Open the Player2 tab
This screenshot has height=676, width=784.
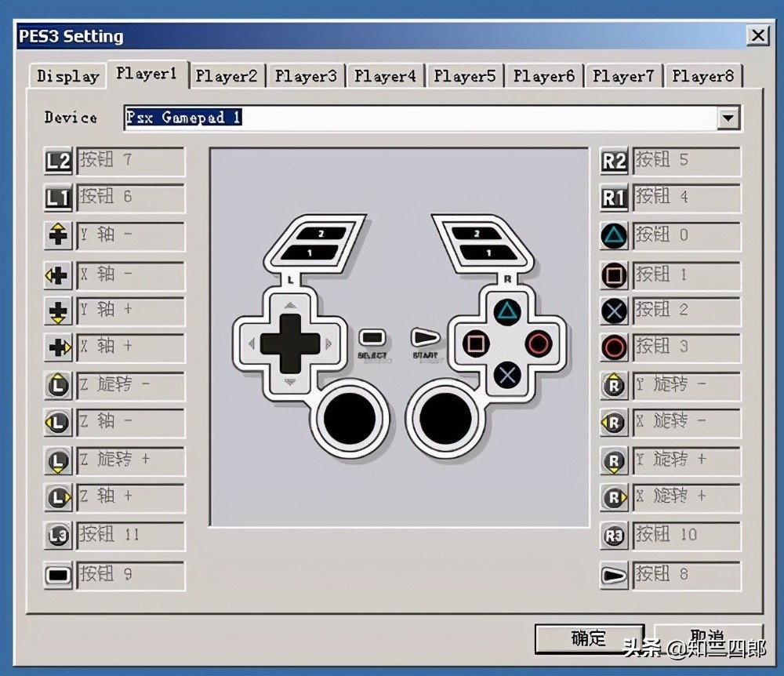pos(227,76)
